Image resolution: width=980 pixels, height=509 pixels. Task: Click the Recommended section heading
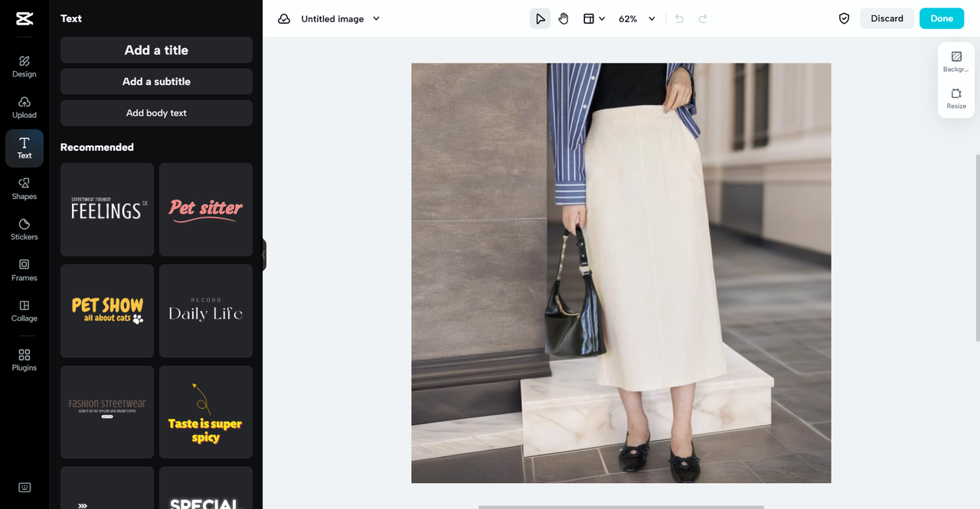(97, 147)
